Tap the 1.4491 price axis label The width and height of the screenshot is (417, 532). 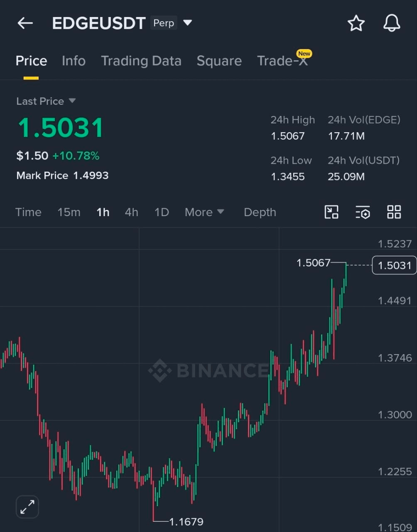pyautogui.click(x=395, y=300)
